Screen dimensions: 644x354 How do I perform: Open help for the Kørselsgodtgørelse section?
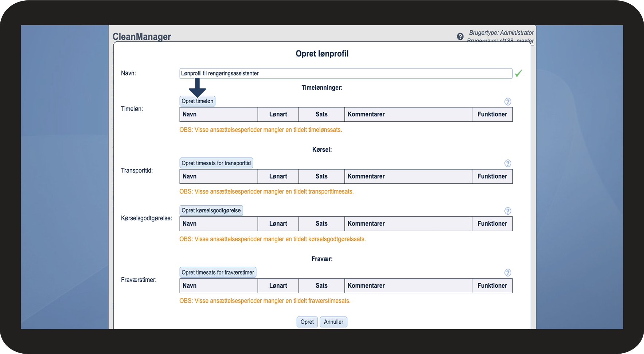click(x=507, y=211)
